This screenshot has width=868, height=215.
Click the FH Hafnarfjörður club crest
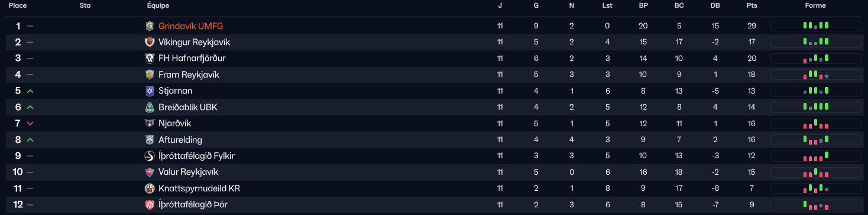(150, 58)
